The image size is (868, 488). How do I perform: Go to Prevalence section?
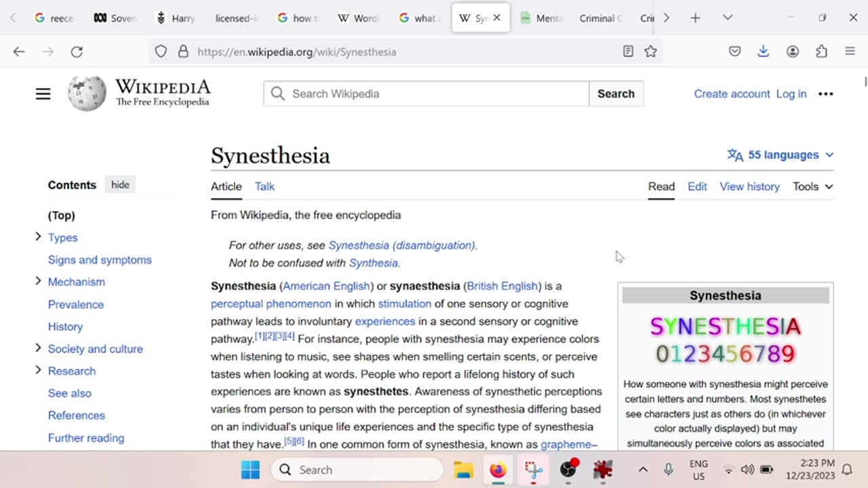tap(76, 304)
